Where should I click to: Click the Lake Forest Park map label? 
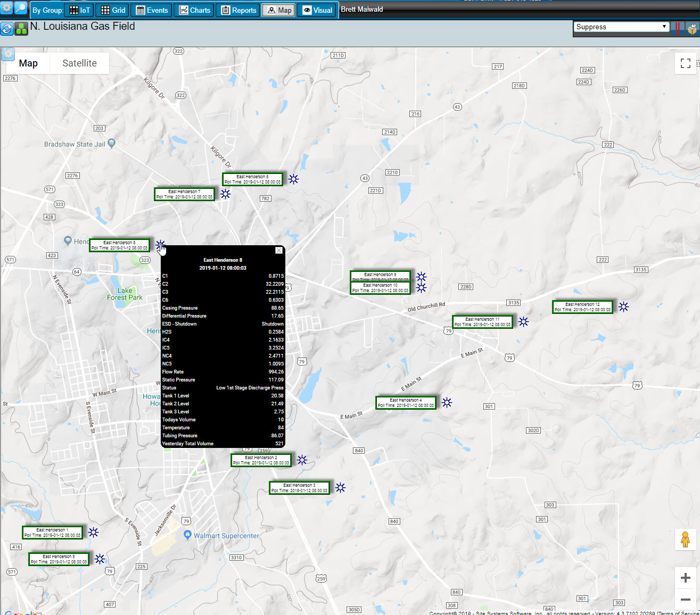click(125, 294)
